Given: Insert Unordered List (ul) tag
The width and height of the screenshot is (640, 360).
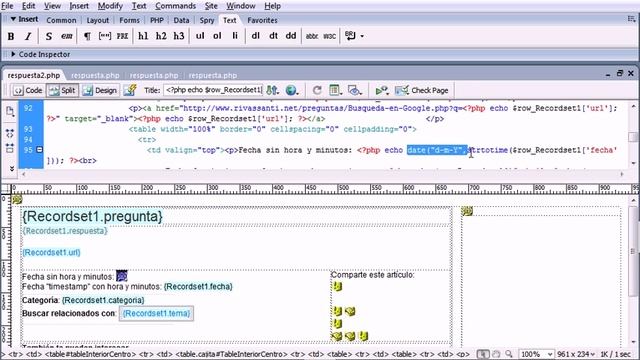Looking at the screenshot, I should 200,36.
